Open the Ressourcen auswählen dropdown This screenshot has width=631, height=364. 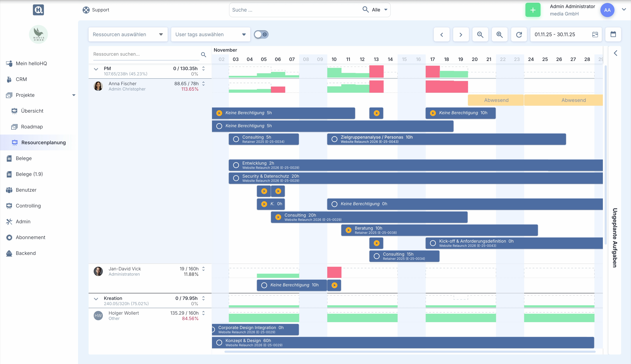coord(128,34)
